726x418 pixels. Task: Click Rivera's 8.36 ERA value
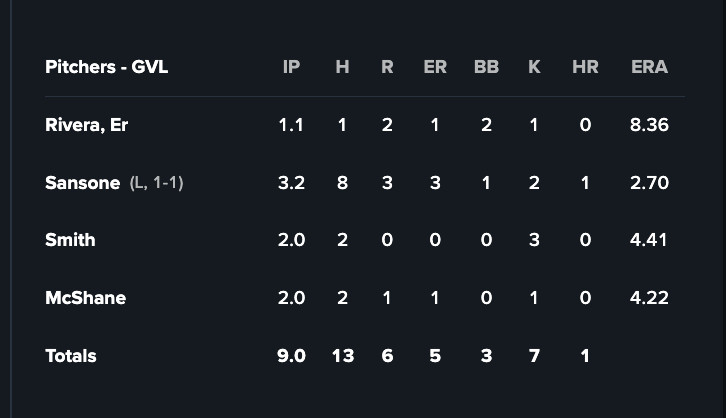tap(650, 125)
